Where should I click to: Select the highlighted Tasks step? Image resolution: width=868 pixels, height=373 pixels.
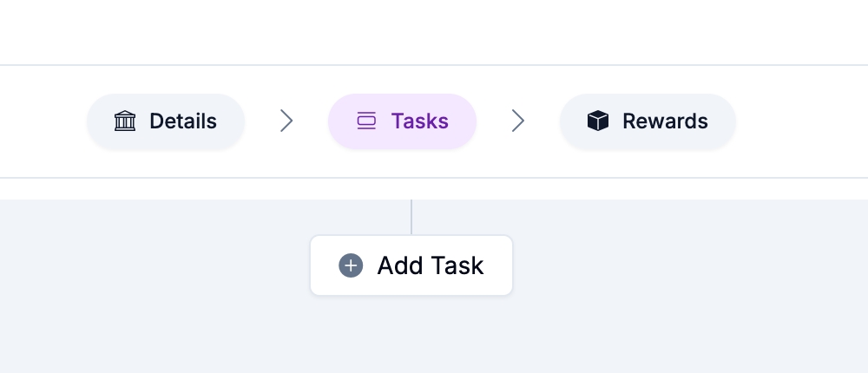(402, 121)
